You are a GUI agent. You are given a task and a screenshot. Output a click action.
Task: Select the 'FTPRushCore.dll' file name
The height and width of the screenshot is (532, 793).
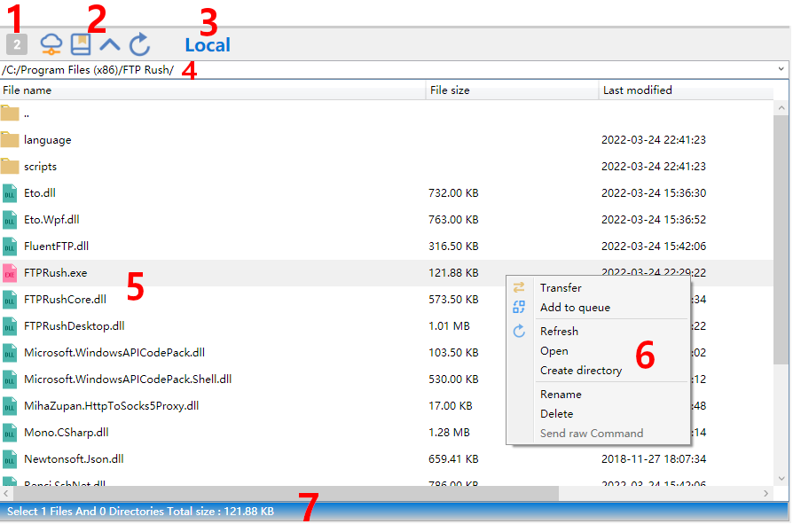click(x=66, y=300)
